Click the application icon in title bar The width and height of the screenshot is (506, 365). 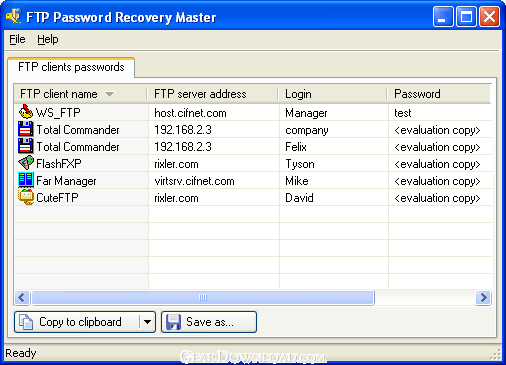(14, 16)
